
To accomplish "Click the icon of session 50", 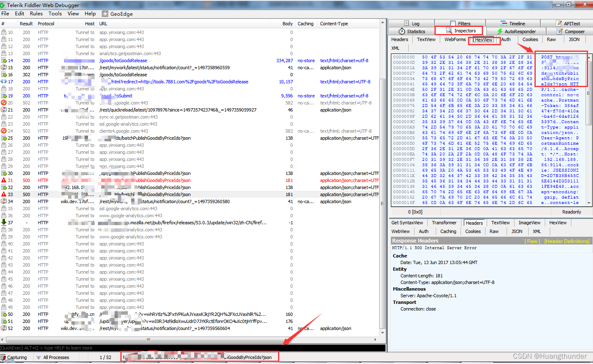I will click(x=4, y=314).
